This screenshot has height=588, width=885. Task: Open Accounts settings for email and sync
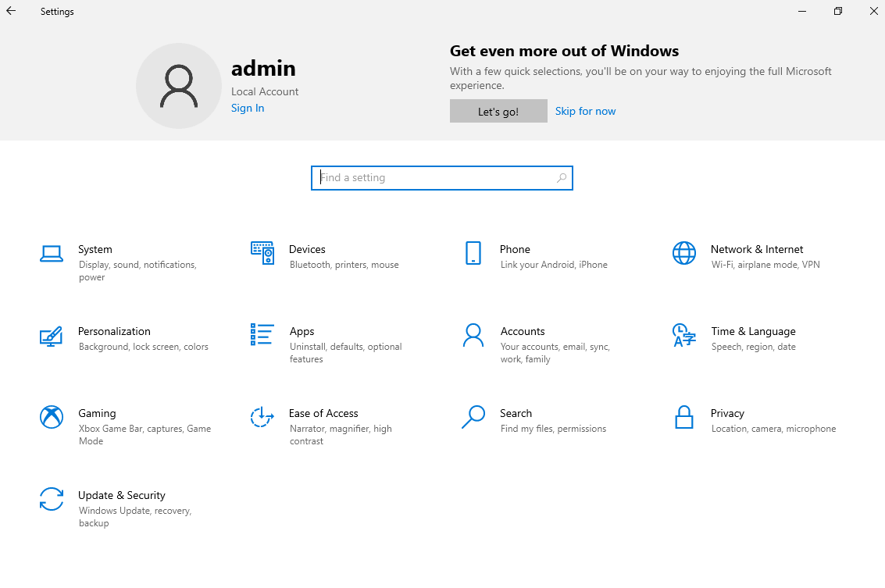pos(523,331)
